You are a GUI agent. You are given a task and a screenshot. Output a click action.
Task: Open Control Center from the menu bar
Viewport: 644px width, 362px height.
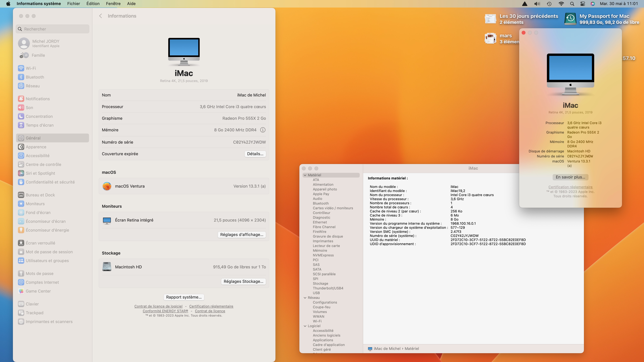[583, 4]
